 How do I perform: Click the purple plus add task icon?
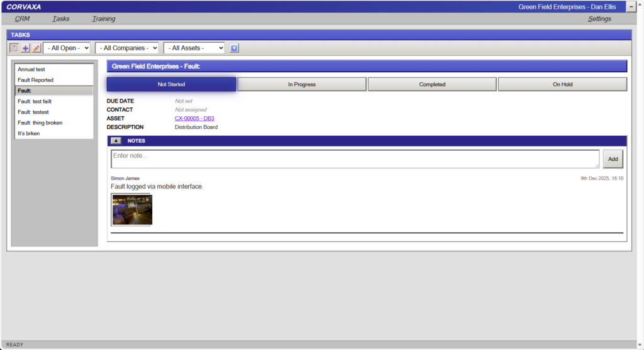coord(25,48)
